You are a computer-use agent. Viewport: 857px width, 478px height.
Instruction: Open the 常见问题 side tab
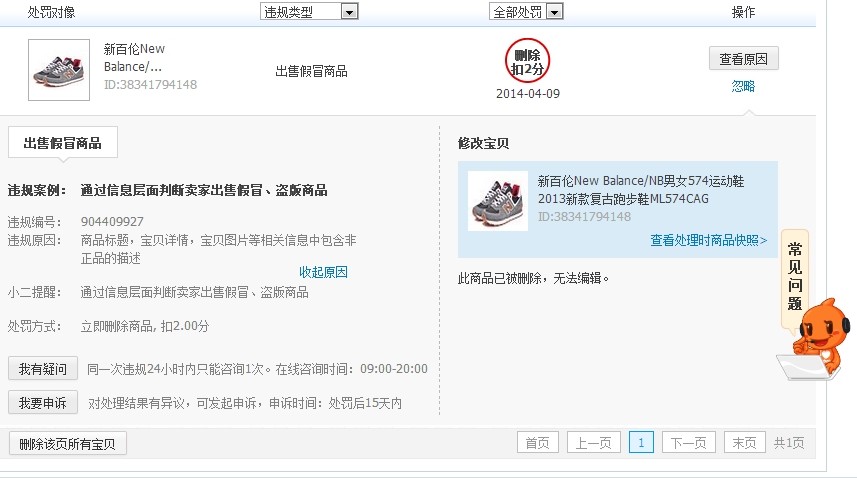coord(795,277)
